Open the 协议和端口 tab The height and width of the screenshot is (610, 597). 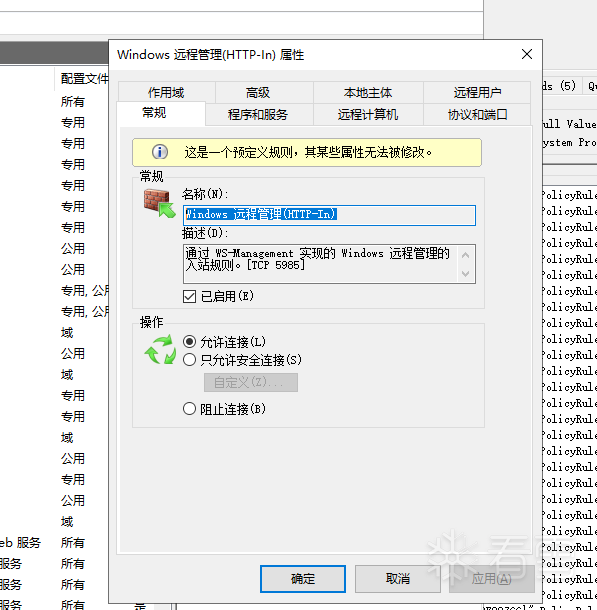477,114
